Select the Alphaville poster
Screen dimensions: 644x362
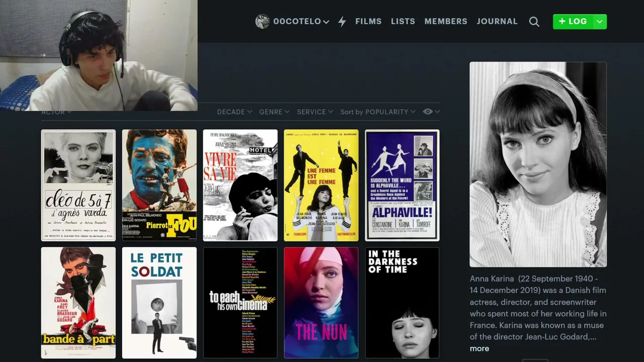point(403,186)
